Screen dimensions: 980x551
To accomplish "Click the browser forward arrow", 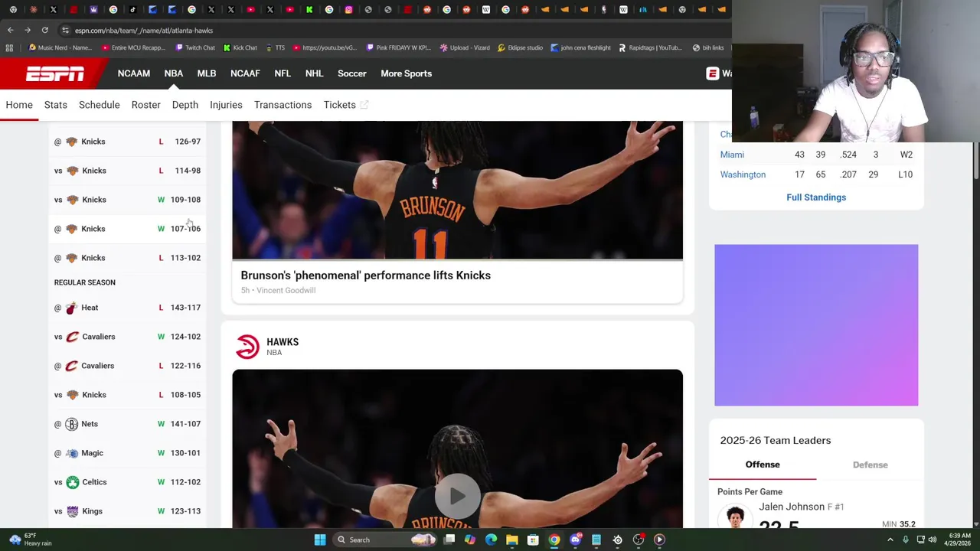I will click(28, 30).
